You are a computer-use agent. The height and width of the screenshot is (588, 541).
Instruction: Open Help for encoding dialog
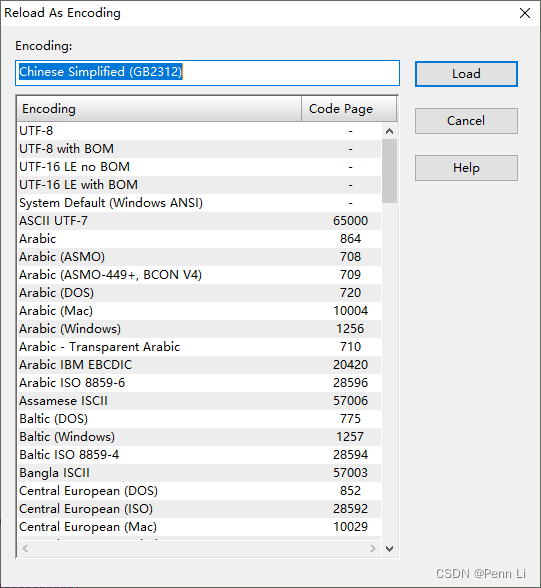(466, 168)
